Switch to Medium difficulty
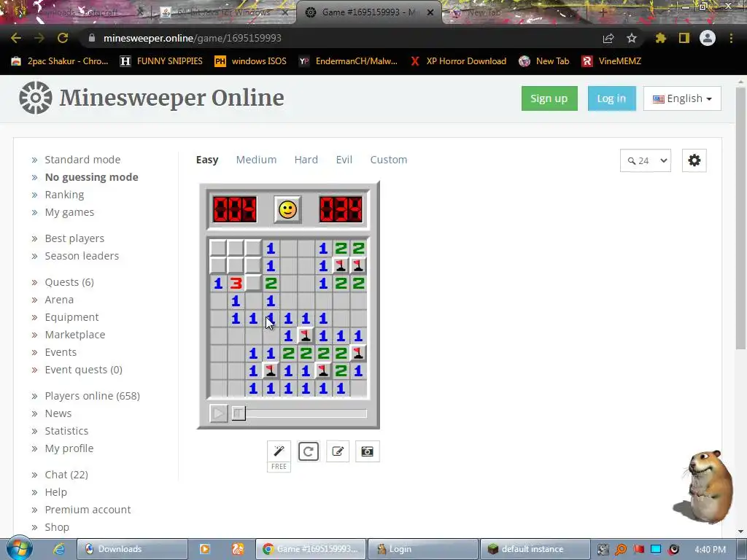Viewport: 747px width, 560px height. [256, 160]
